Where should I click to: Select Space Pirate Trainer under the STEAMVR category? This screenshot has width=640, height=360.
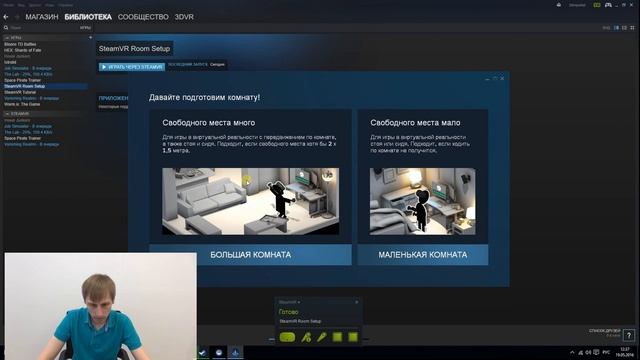(22, 138)
